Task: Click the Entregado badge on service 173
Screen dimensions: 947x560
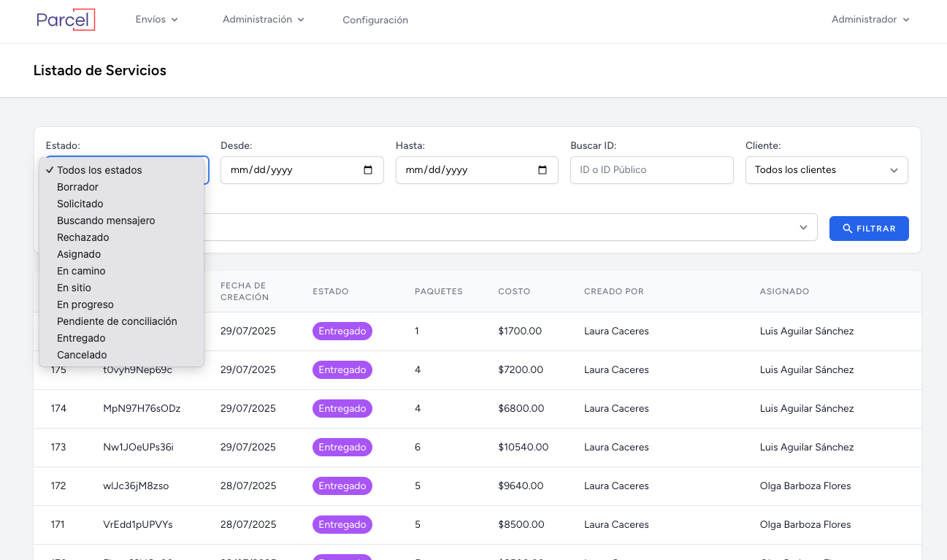Action: point(342,447)
